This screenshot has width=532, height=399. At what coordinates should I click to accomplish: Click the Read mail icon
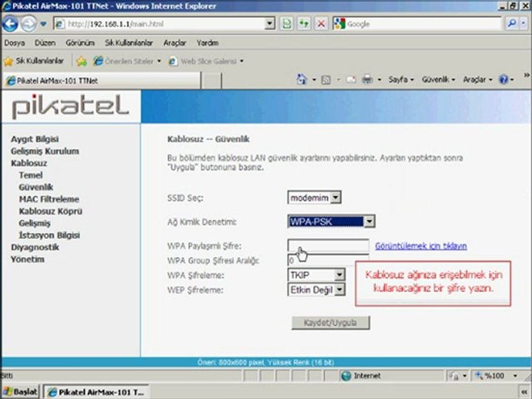pos(351,80)
